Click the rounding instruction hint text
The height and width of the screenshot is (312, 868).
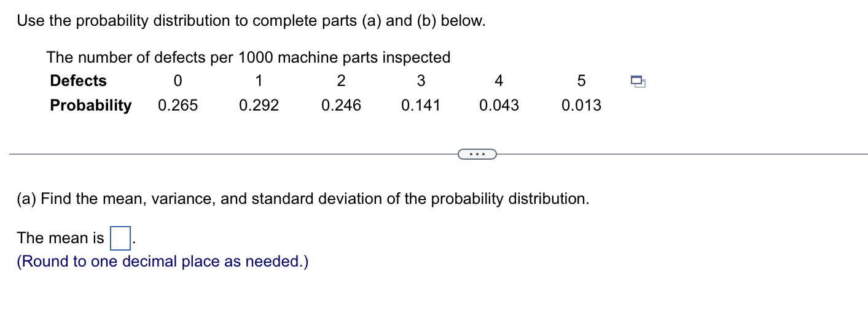coord(163,262)
